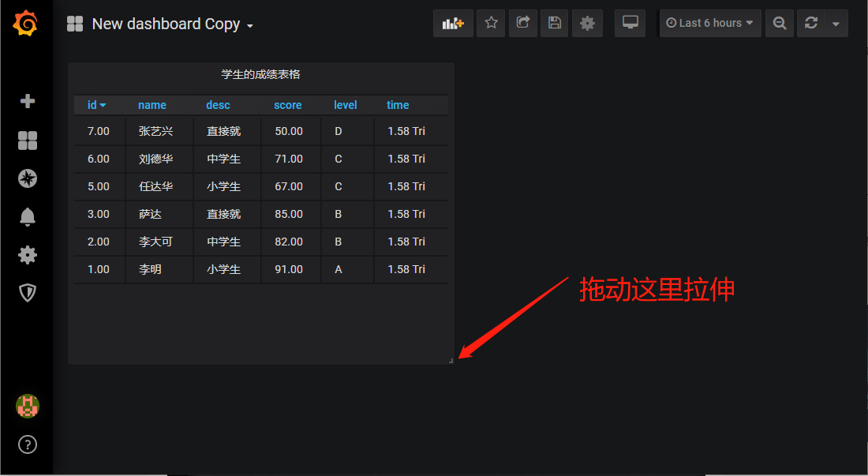Click the score cell 50.00
The width and height of the screenshot is (868, 476).
[x=291, y=131]
